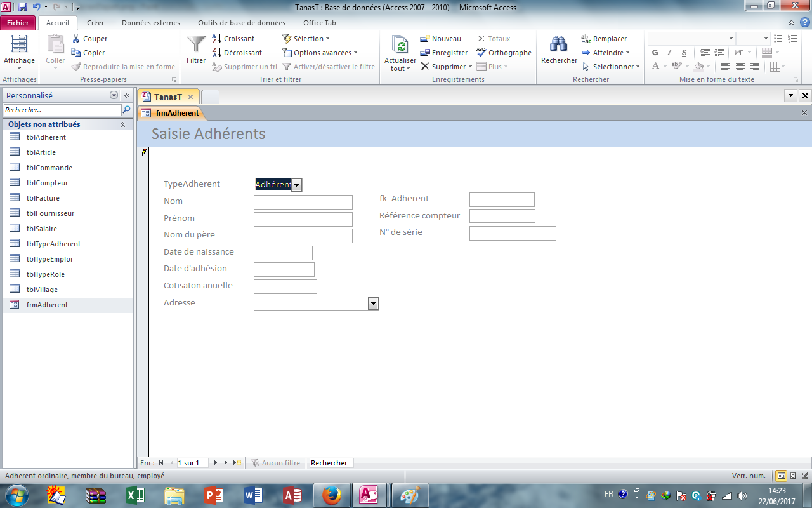Collapse the navigation pane with chevrons
Image resolution: width=812 pixels, height=508 pixels.
127,95
